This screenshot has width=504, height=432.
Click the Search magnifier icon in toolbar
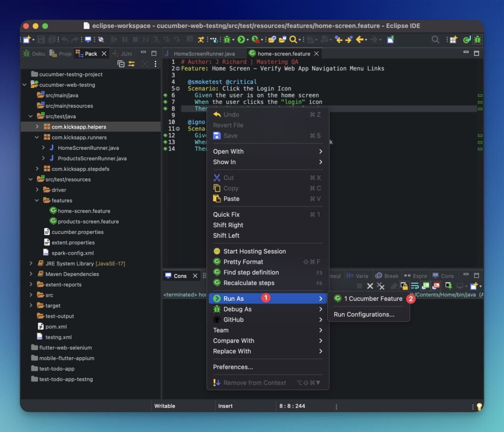[293, 39]
